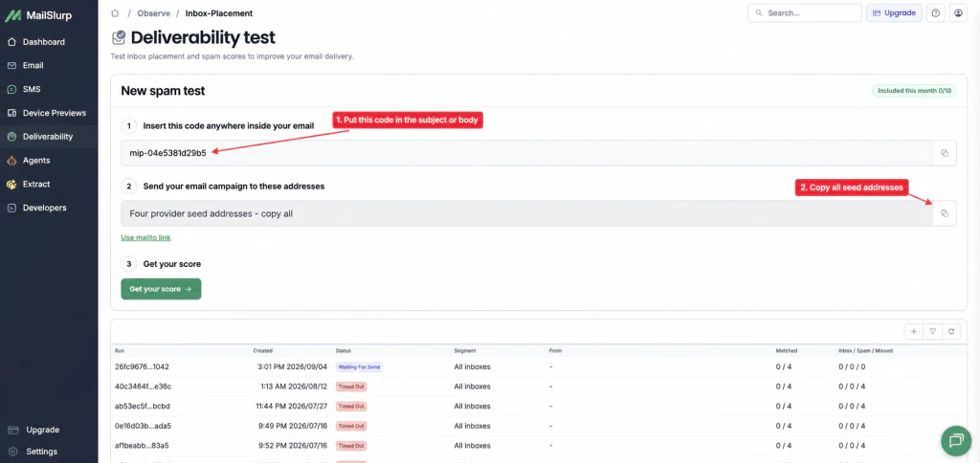Image resolution: width=980 pixels, height=463 pixels.
Task: Click the plus icon above table
Action: [914, 331]
